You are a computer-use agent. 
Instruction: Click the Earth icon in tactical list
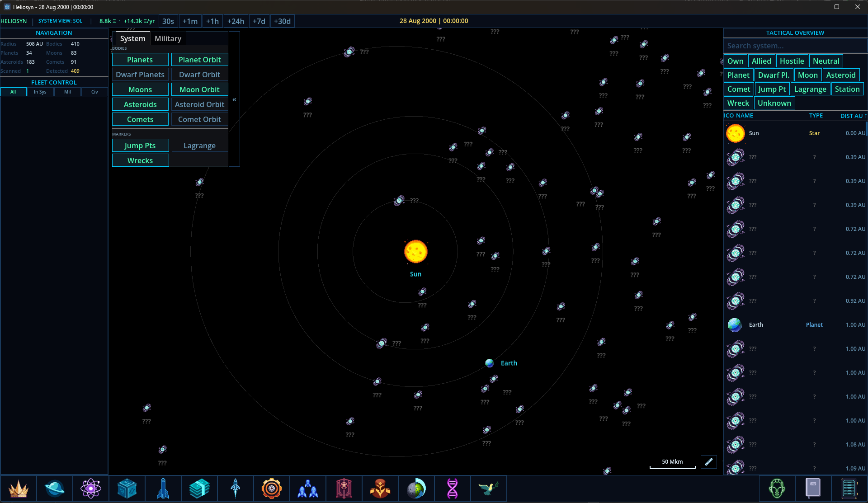pos(735,325)
